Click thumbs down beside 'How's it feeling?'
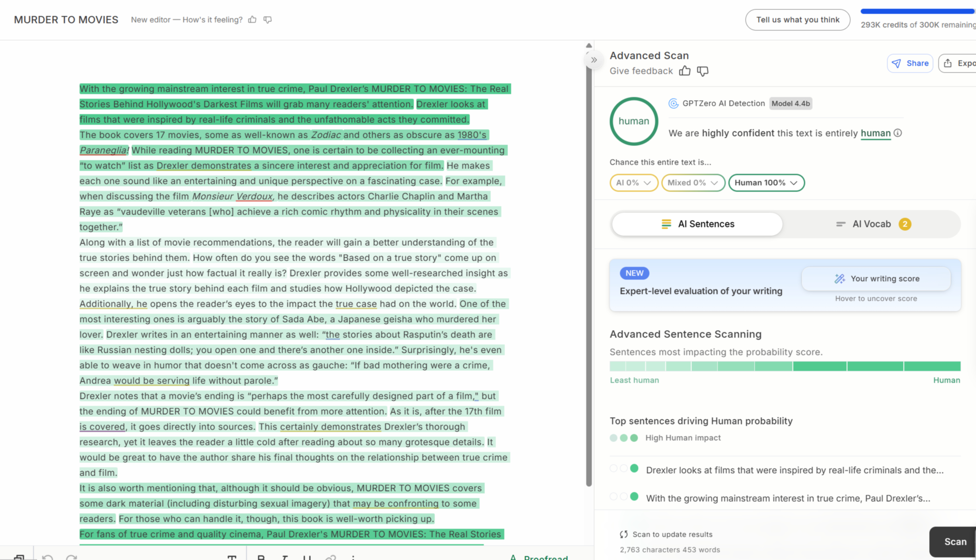This screenshot has width=976, height=560. (x=268, y=20)
